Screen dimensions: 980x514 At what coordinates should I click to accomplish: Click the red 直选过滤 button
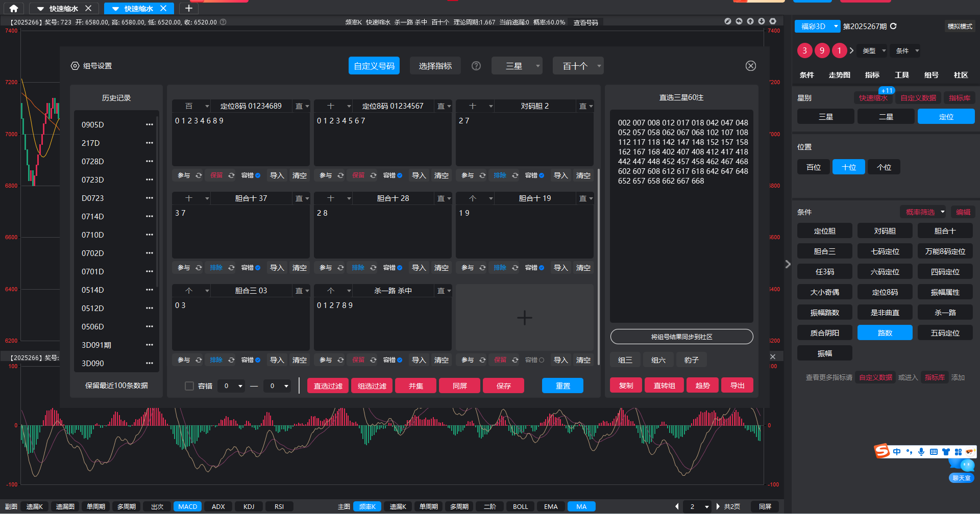(328, 386)
